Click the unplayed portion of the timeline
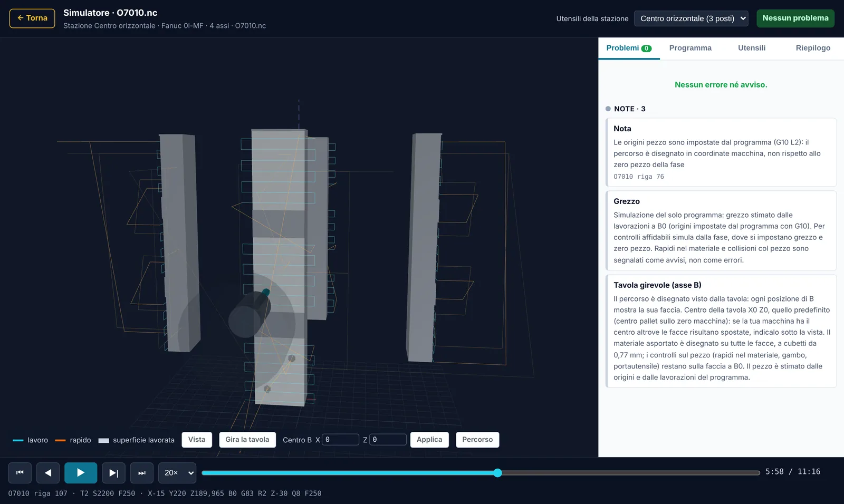The width and height of the screenshot is (844, 504). tap(630, 473)
